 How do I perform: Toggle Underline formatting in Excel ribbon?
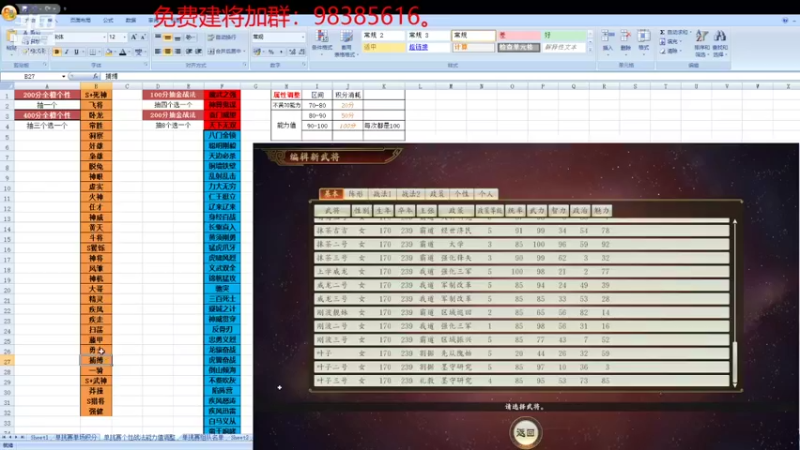(77, 52)
